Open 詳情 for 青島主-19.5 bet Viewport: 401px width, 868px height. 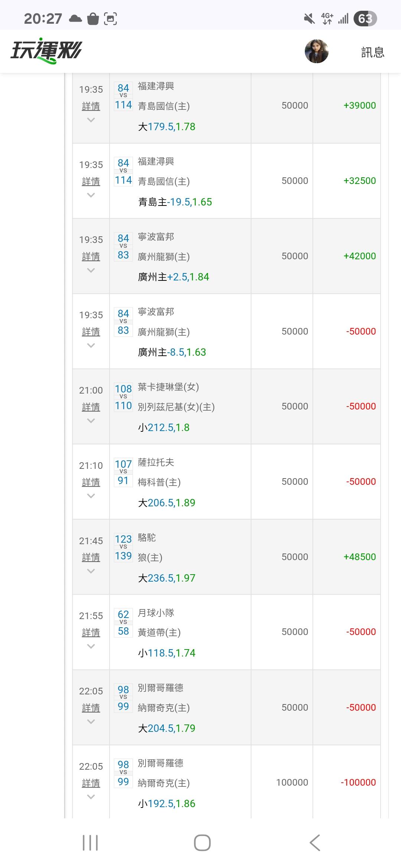(x=91, y=181)
